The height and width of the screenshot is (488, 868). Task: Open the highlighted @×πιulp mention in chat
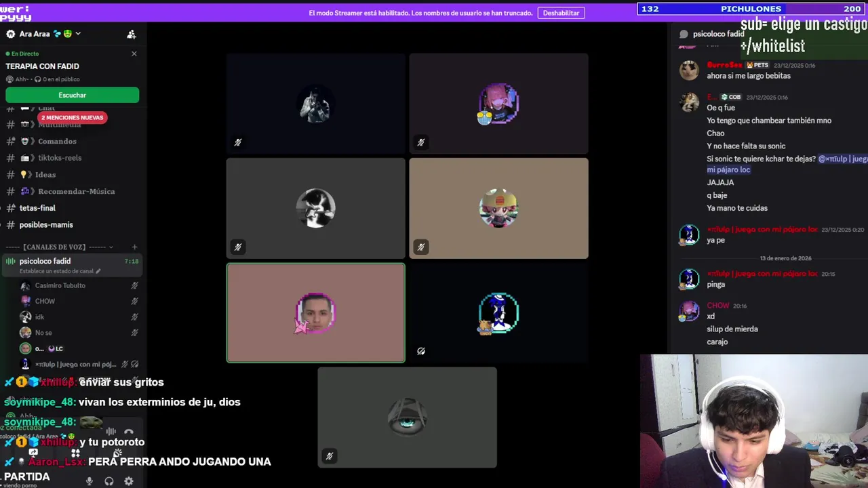coord(843,159)
